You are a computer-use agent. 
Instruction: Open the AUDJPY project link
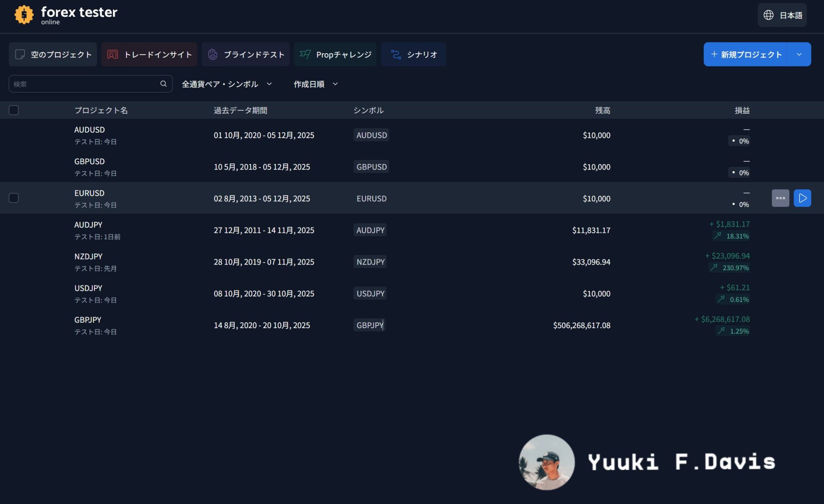tap(88, 224)
